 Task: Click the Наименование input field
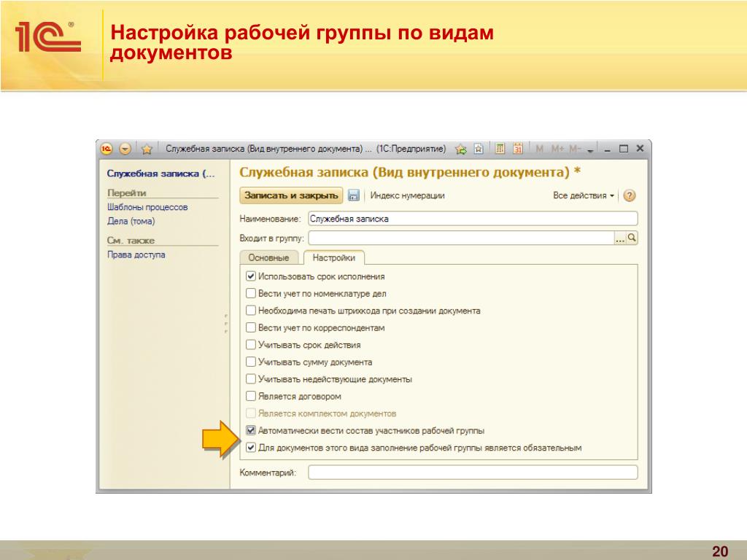click(473, 219)
